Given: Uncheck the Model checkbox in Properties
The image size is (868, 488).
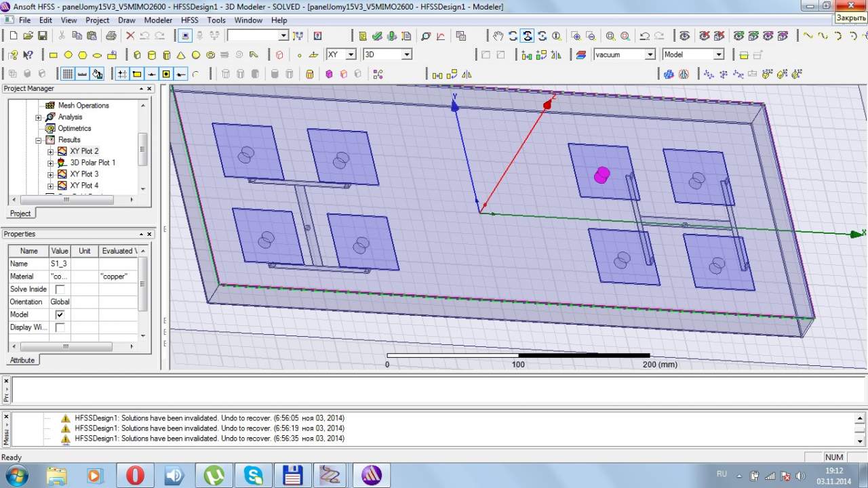Looking at the screenshot, I should point(60,314).
